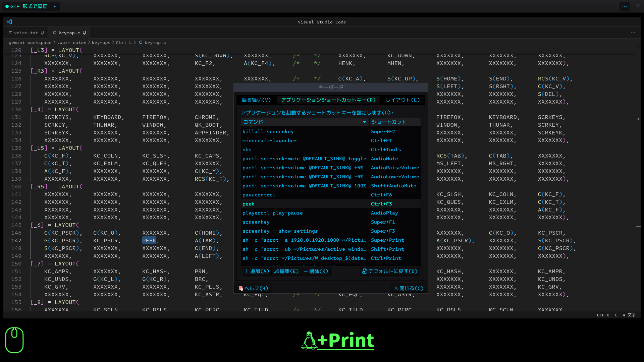Click the ヘルプ(H) help button

pyautogui.click(x=253, y=288)
